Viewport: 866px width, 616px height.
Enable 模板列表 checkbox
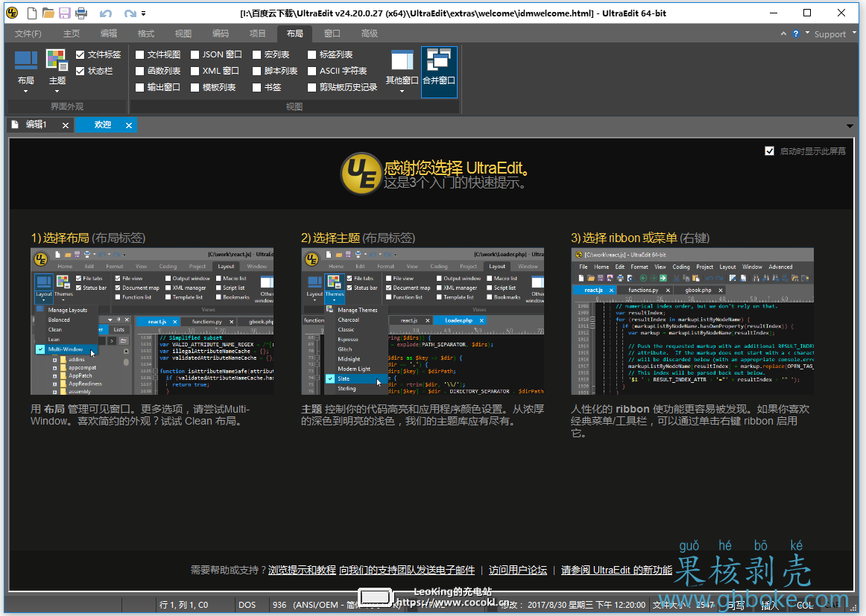coord(195,87)
